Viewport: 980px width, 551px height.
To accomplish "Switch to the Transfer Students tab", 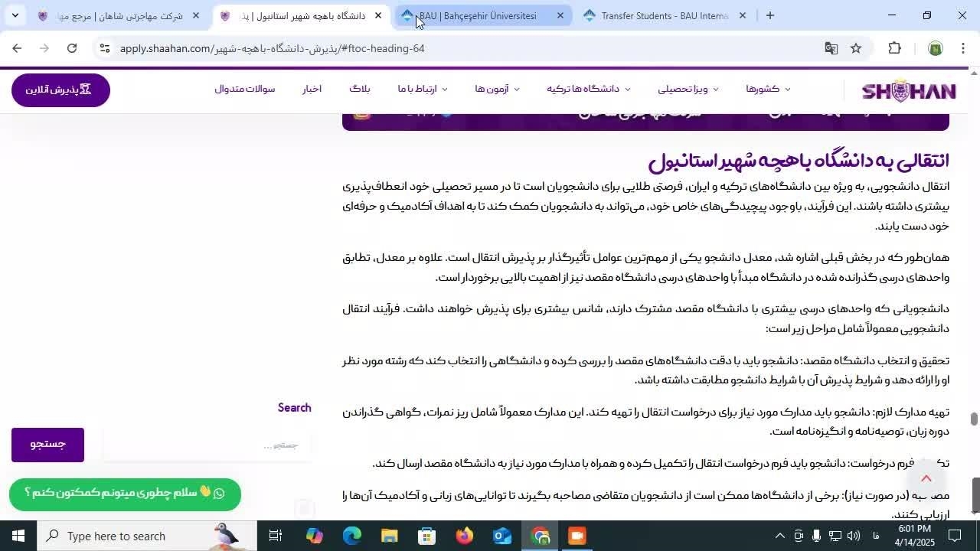I will [663, 15].
